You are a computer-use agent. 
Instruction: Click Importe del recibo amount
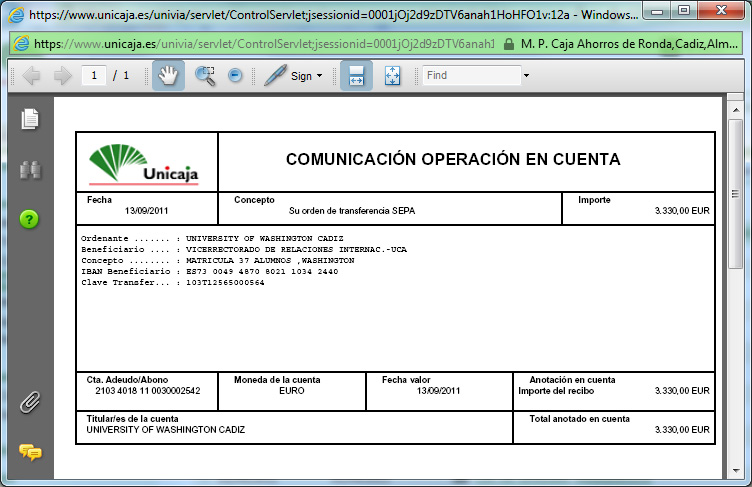click(682, 391)
